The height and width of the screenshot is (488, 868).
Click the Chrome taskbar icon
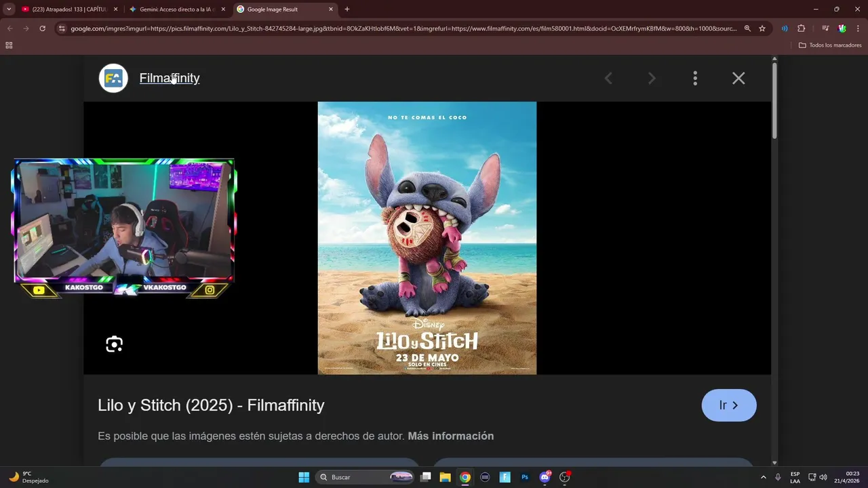tap(465, 477)
